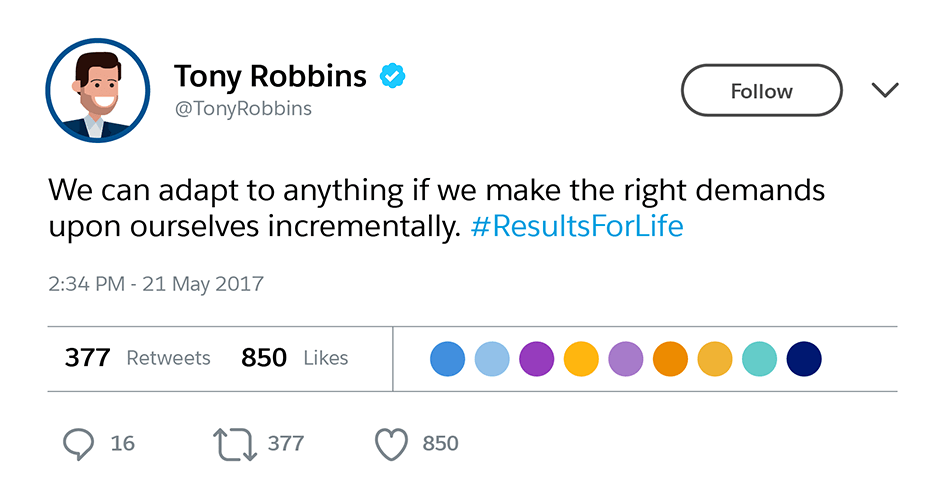Click the teal liker circle
945x500 pixels.
(760, 358)
